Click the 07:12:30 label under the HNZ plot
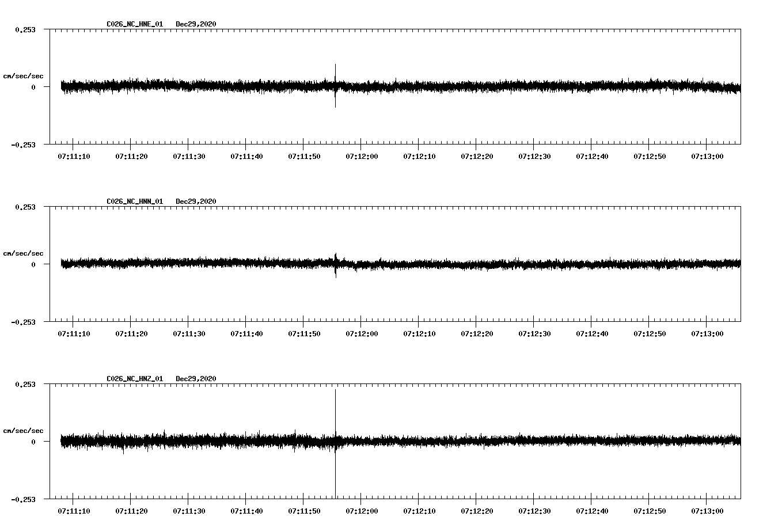The image size is (782, 532). coord(533,510)
